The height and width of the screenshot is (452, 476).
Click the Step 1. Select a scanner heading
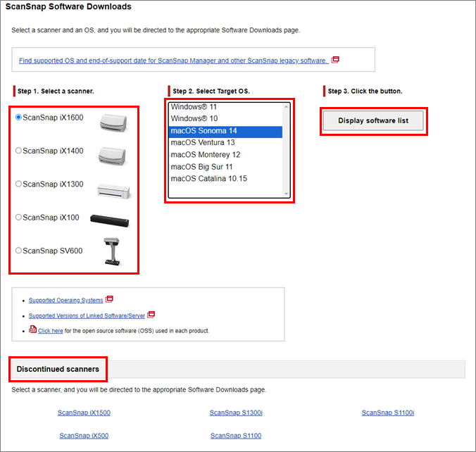[56, 91]
